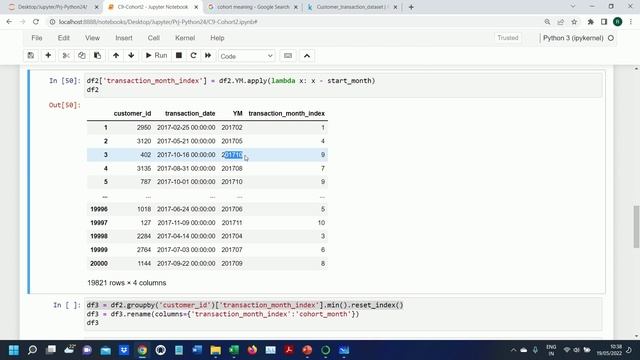Image resolution: width=640 pixels, height=360 pixels.
Task: Open the Kernel menu
Action: click(185, 38)
